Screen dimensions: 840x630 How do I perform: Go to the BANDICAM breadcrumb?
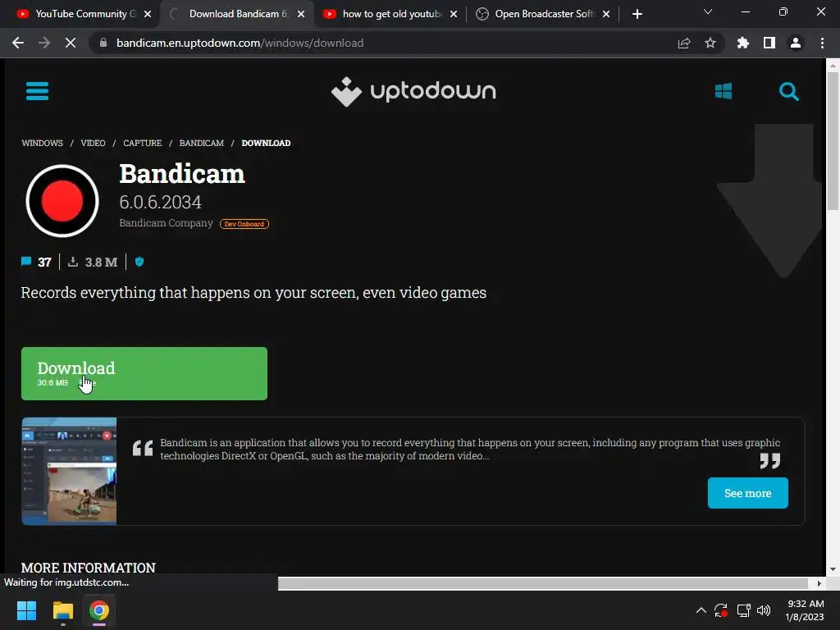point(202,143)
